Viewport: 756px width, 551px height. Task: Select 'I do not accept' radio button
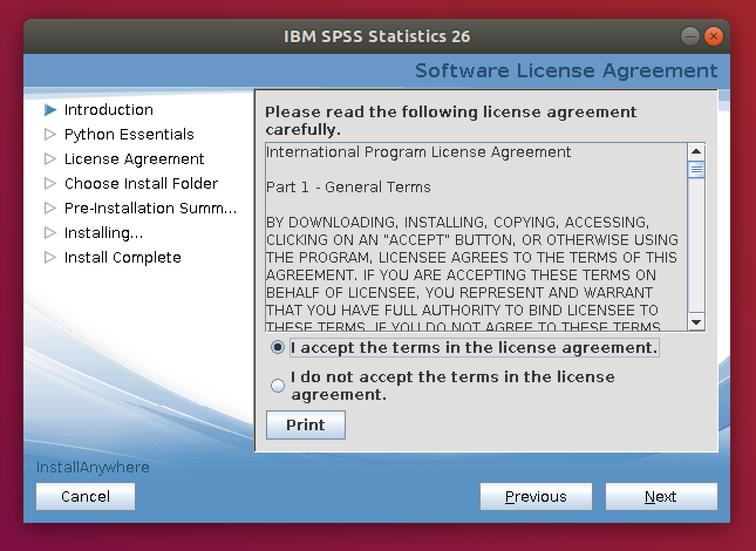coord(278,386)
